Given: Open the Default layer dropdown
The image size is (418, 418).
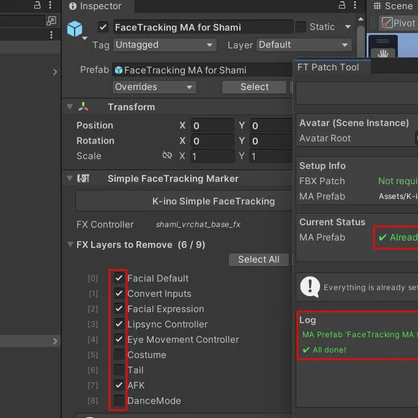Looking at the screenshot, I should (x=304, y=45).
